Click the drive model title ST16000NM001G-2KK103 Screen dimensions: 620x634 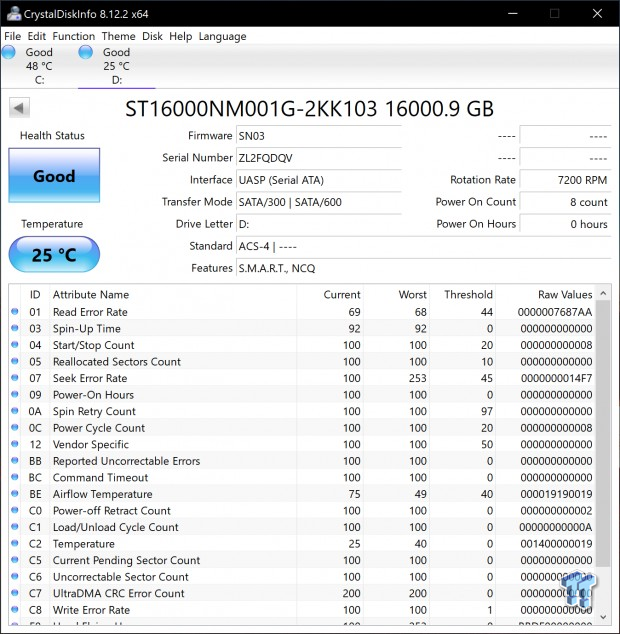point(251,108)
